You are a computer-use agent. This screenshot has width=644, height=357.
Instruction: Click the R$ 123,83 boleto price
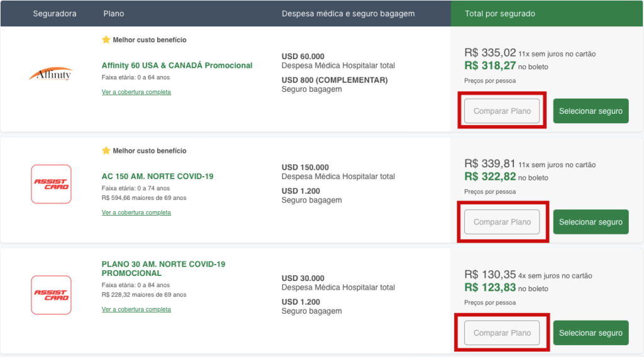pyautogui.click(x=490, y=288)
